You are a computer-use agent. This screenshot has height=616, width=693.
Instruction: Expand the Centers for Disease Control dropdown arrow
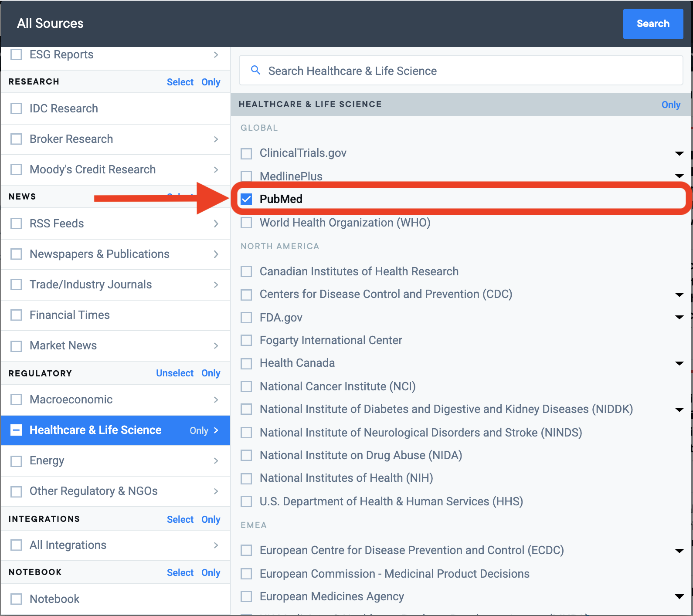pyautogui.click(x=679, y=294)
